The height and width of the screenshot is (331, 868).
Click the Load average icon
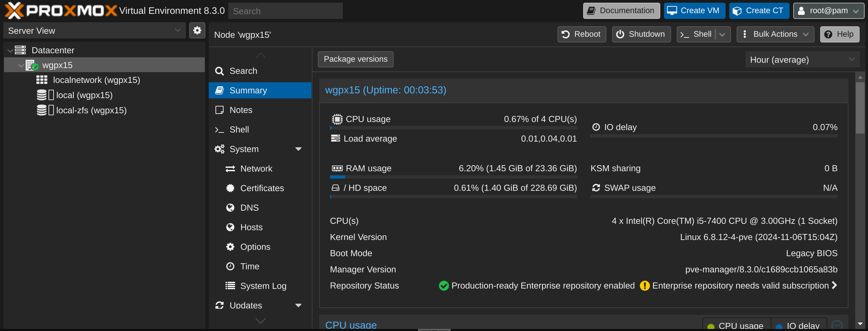[335, 138]
